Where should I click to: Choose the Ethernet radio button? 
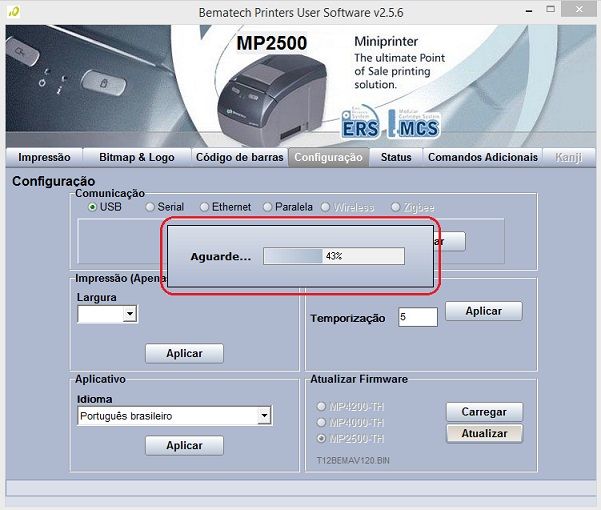pyautogui.click(x=204, y=207)
